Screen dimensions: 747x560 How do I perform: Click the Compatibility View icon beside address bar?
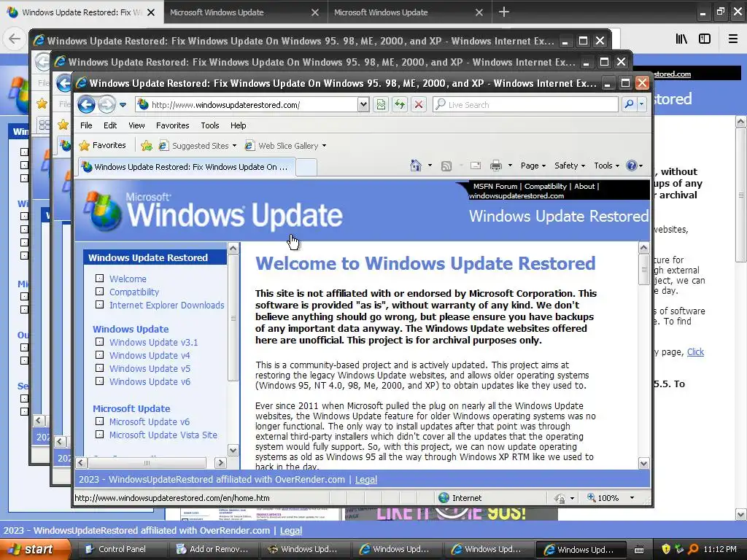click(x=381, y=104)
